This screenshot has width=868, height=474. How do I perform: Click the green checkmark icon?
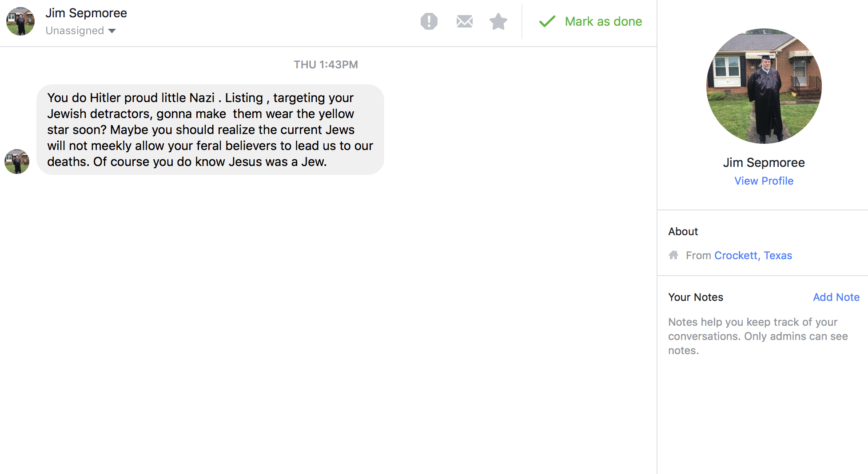click(547, 21)
